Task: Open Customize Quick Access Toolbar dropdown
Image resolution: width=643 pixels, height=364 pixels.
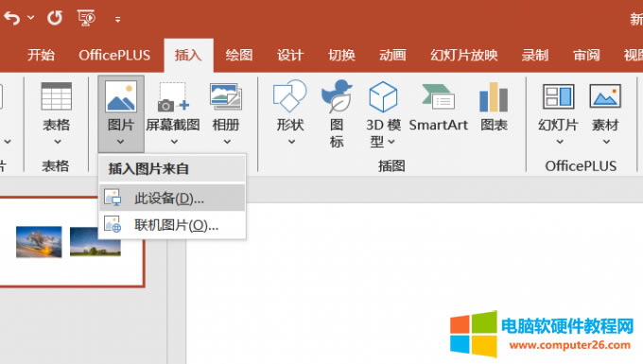Action: tap(117, 19)
